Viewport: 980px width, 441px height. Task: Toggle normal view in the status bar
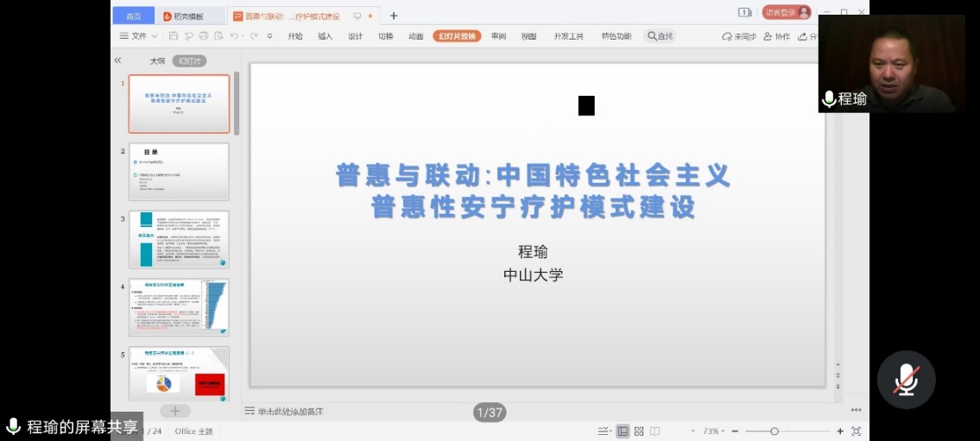[623, 431]
